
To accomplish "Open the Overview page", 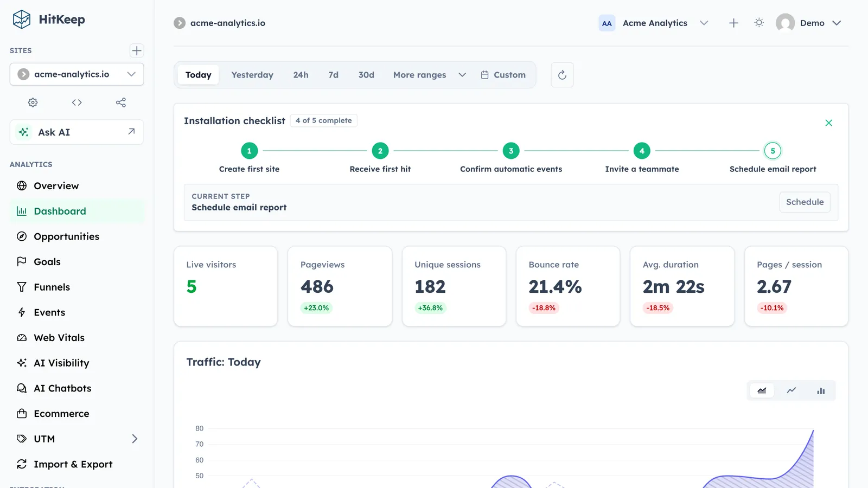I will pyautogui.click(x=77, y=186).
